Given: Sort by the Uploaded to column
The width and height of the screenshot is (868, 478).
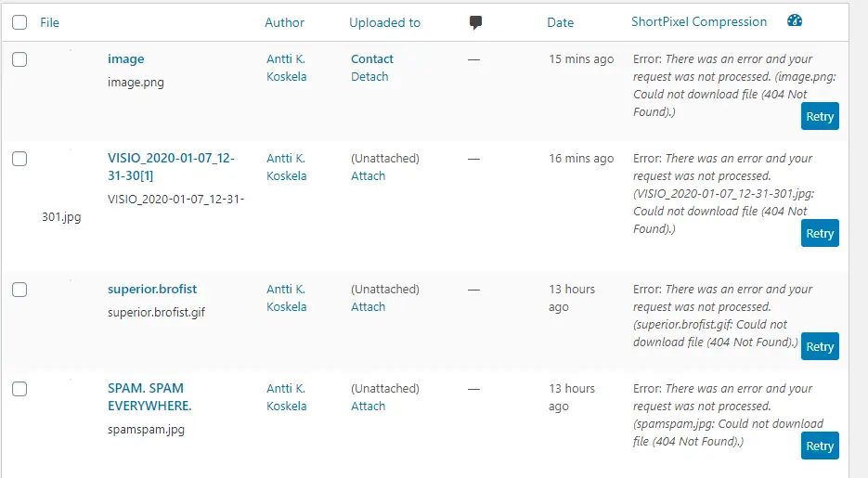Looking at the screenshot, I should point(384,22).
